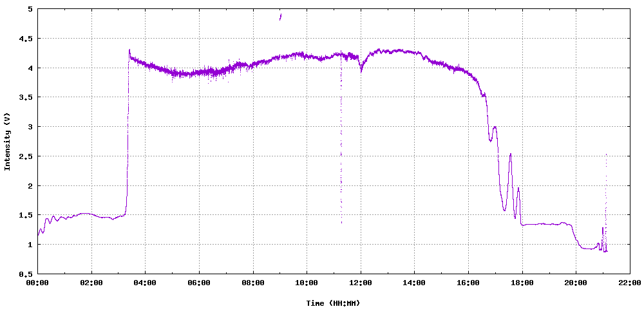
Task: Click the '0.5' y-axis tick label
Action: click(26, 274)
